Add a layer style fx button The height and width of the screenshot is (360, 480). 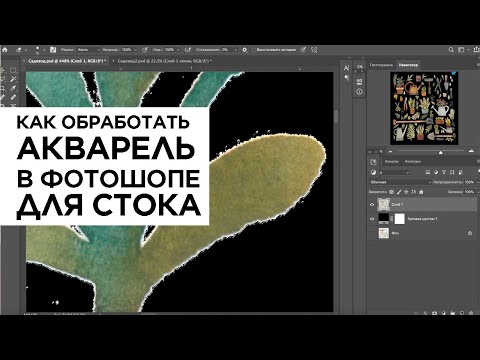tap(426, 313)
